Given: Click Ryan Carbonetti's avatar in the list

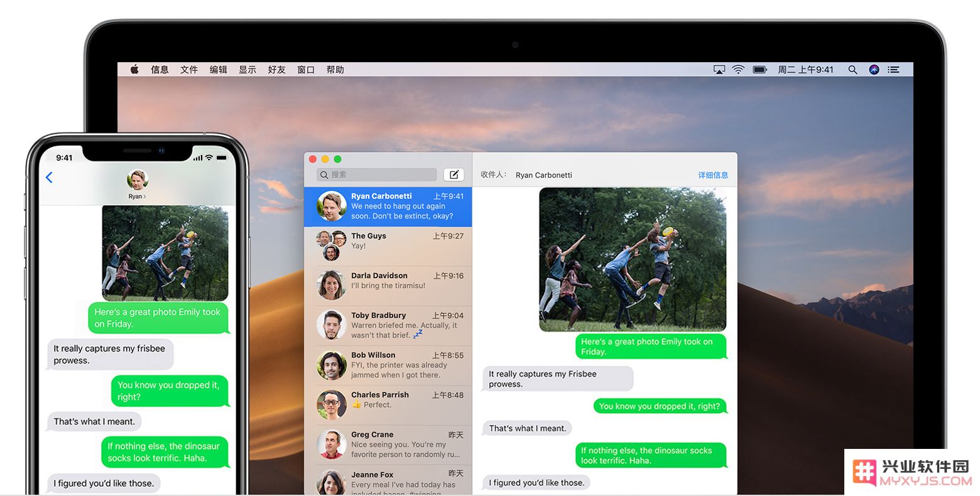Looking at the screenshot, I should [332, 207].
